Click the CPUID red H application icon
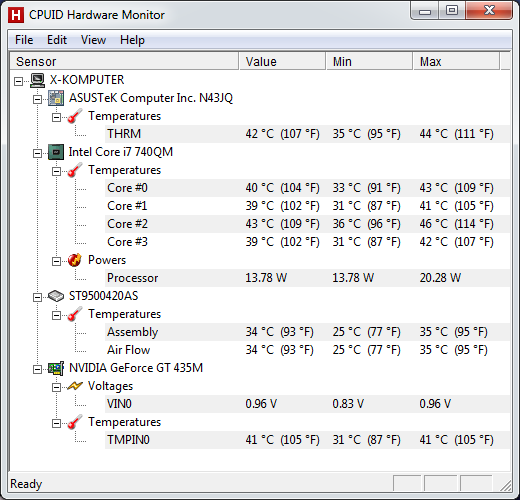This screenshot has width=520, height=500. [16, 15]
